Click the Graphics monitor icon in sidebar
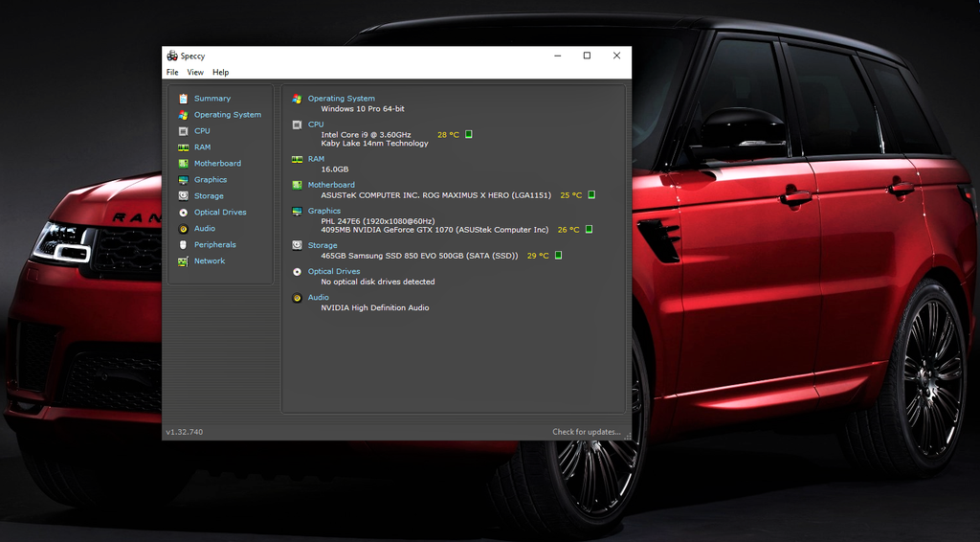 [x=183, y=180]
